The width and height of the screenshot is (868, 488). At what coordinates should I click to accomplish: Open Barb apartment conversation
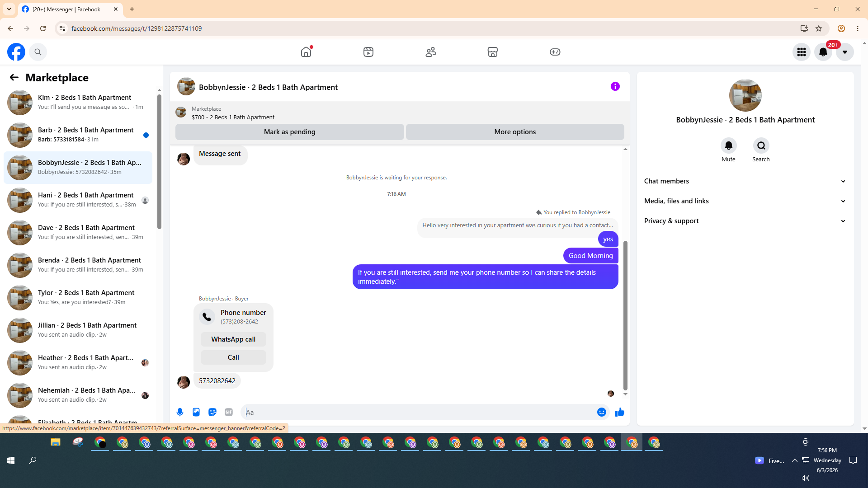click(78, 135)
